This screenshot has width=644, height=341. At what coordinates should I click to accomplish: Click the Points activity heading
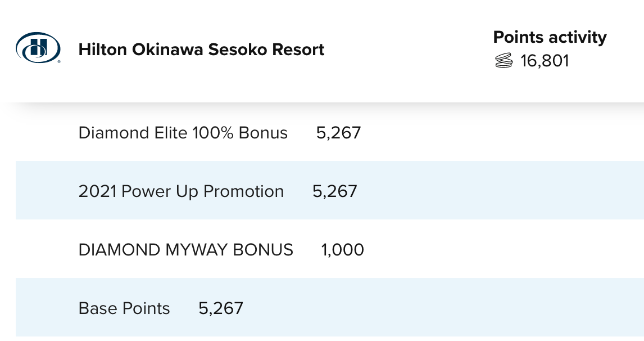pos(550,37)
